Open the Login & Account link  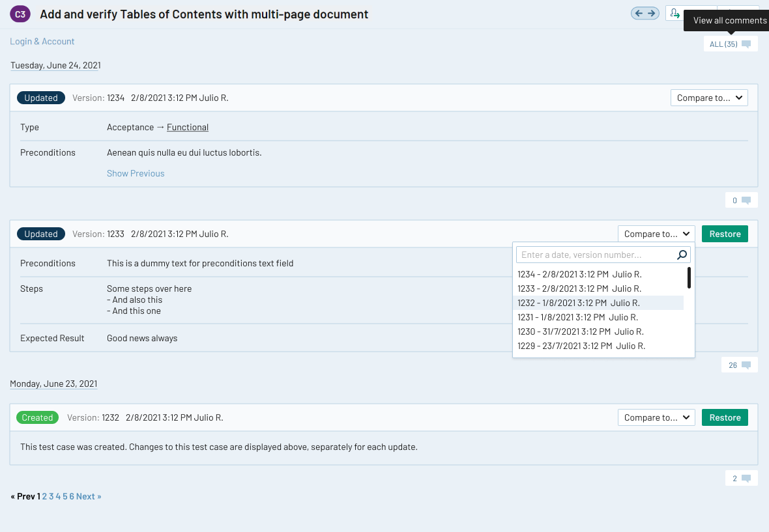click(42, 41)
